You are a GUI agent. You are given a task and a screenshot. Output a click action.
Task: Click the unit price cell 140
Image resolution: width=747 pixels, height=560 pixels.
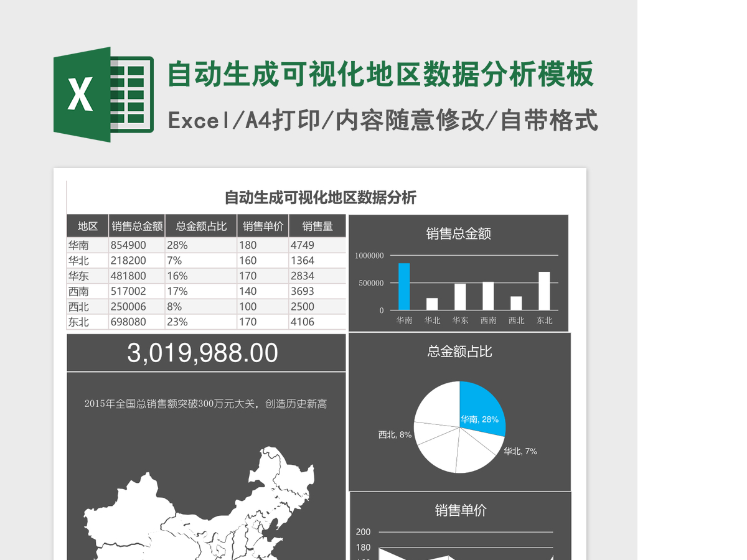coord(263,291)
